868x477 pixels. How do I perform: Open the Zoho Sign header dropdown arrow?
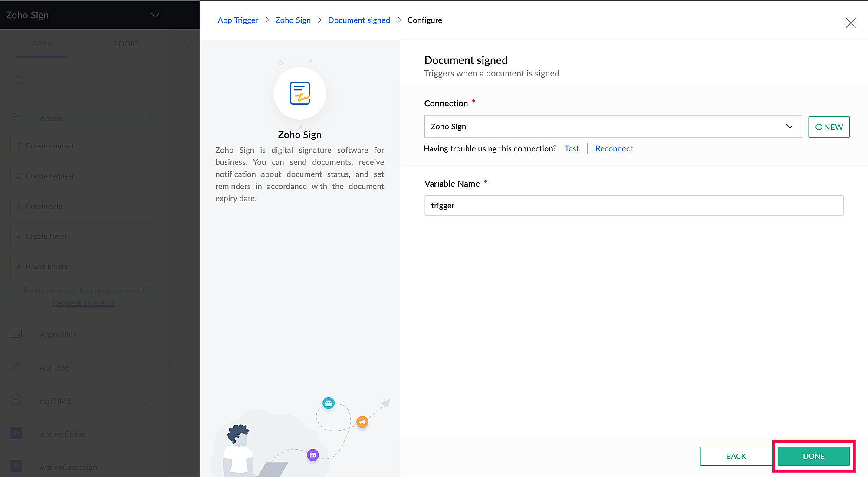155,15
